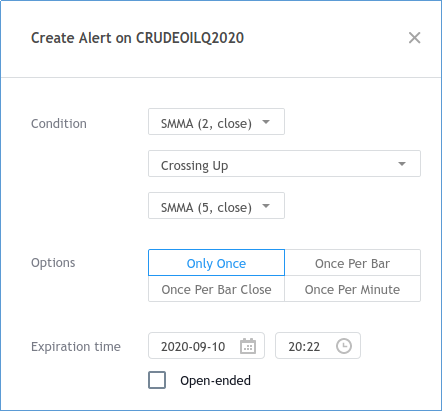Click the clock icon in time field

tap(344, 346)
